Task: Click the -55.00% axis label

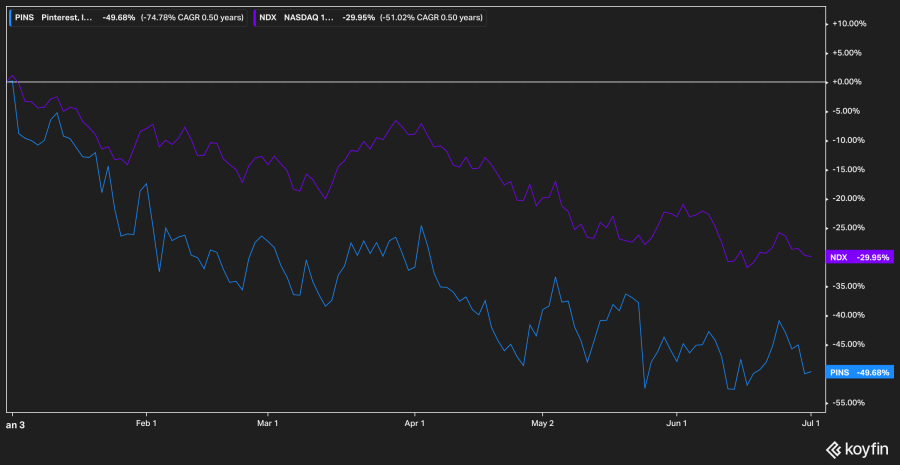Action: coord(849,402)
